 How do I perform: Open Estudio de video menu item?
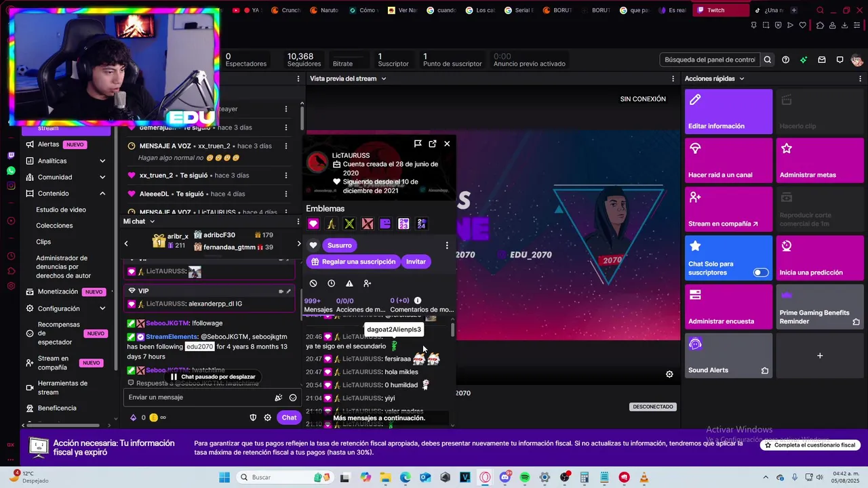(x=61, y=209)
